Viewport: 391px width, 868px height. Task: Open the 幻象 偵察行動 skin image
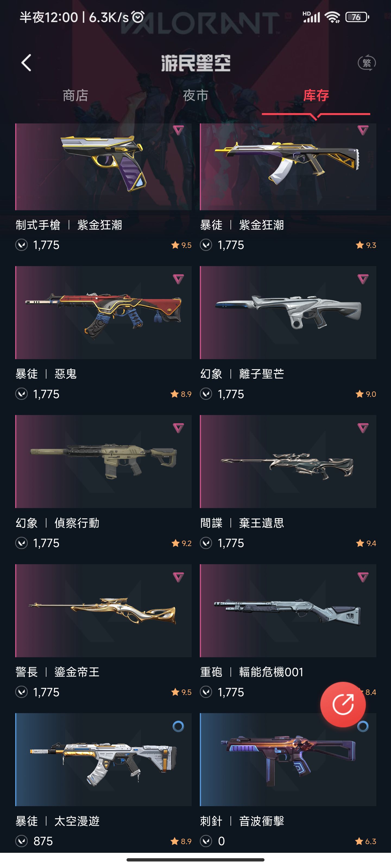click(103, 462)
